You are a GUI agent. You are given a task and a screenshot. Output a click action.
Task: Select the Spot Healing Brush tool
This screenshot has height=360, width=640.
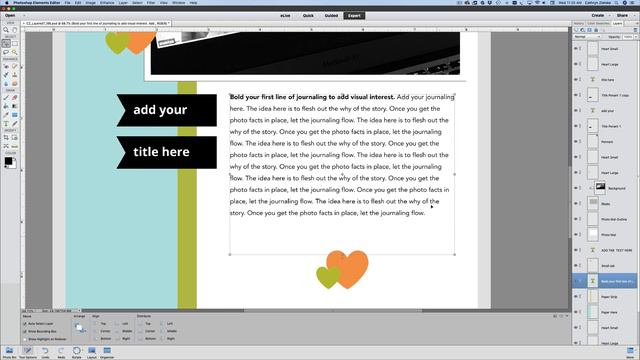click(x=15, y=66)
